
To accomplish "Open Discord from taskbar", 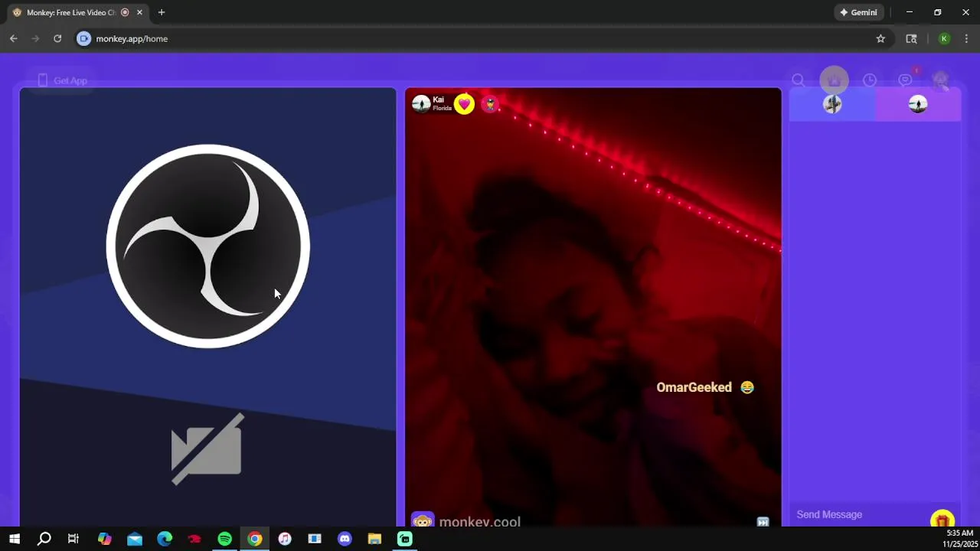I will point(345,539).
